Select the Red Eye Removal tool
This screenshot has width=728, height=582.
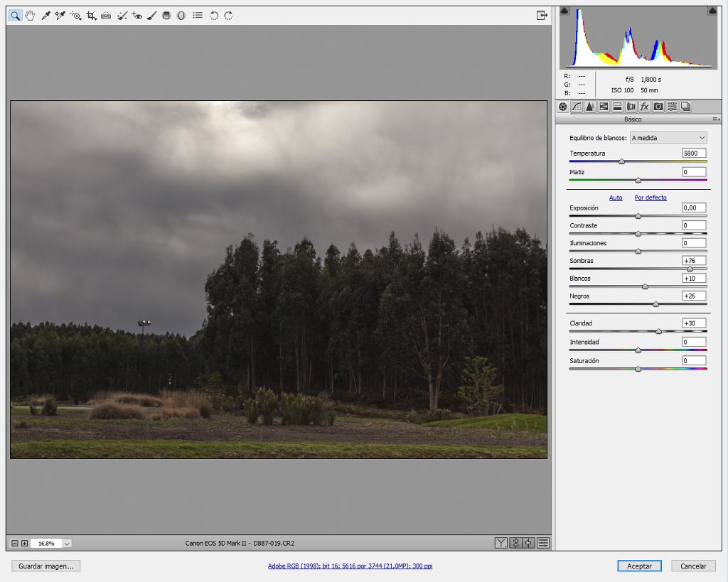click(x=136, y=16)
